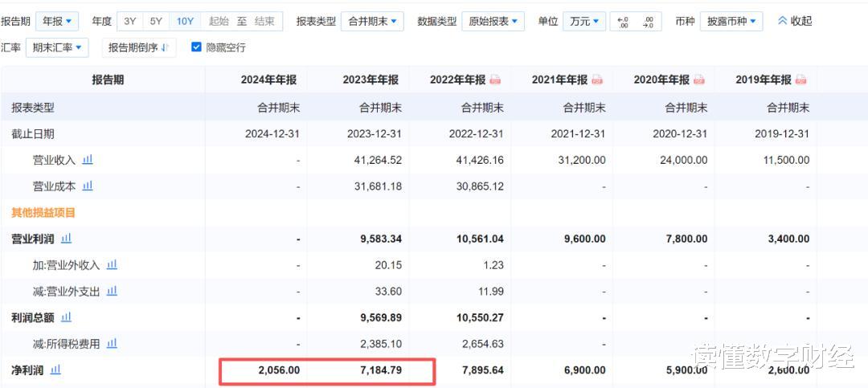View chart for 利润总额 row
The width and height of the screenshot is (868, 388).
pyautogui.click(x=66, y=318)
